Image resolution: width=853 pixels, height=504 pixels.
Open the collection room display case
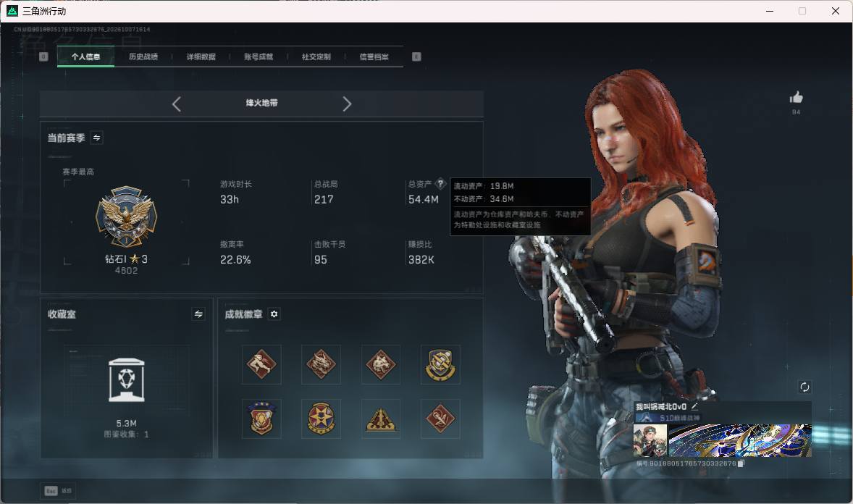click(127, 380)
